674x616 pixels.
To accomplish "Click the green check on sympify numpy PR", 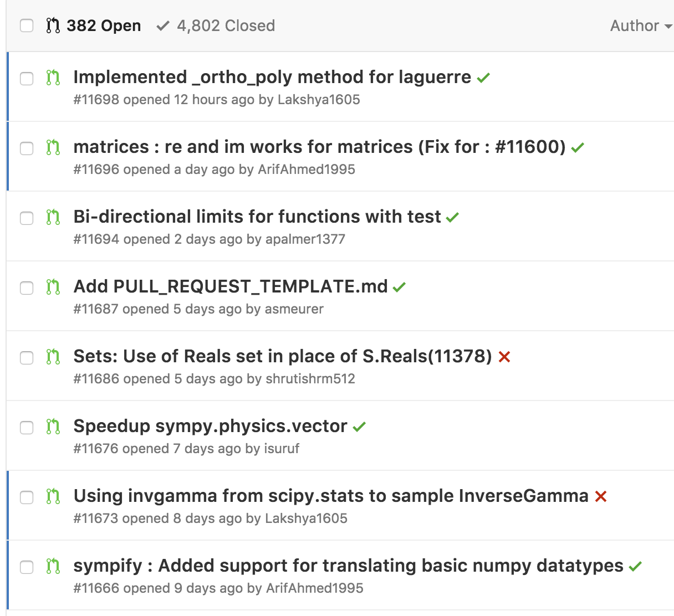I will [635, 567].
